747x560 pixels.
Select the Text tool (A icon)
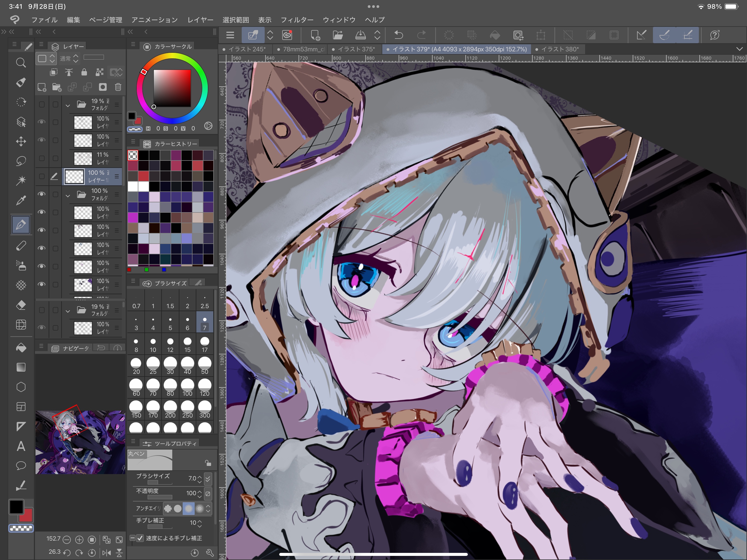(21, 446)
